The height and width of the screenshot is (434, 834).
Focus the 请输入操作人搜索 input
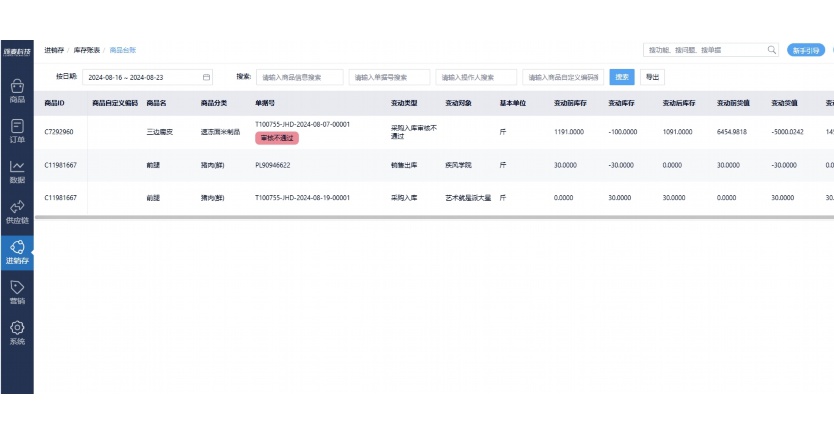click(x=476, y=77)
